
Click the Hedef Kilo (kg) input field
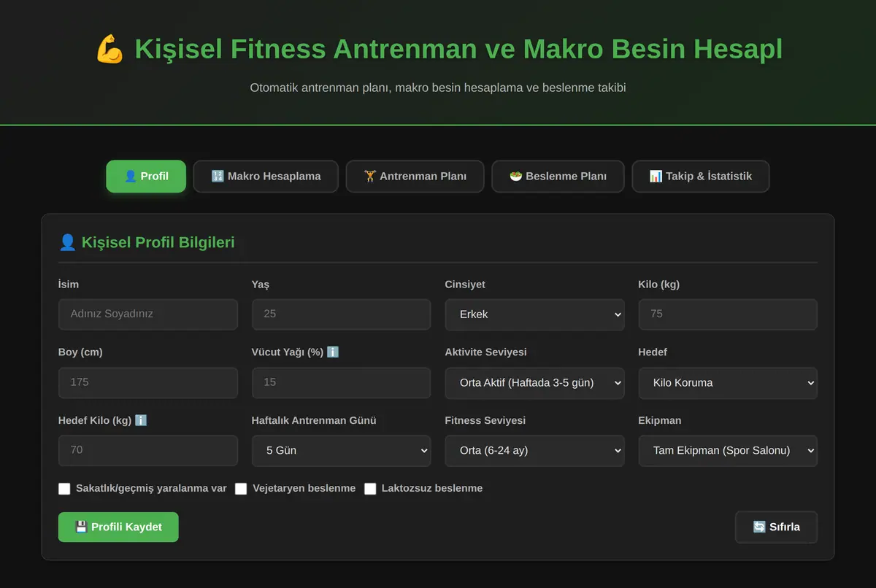pyautogui.click(x=148, y=451)
